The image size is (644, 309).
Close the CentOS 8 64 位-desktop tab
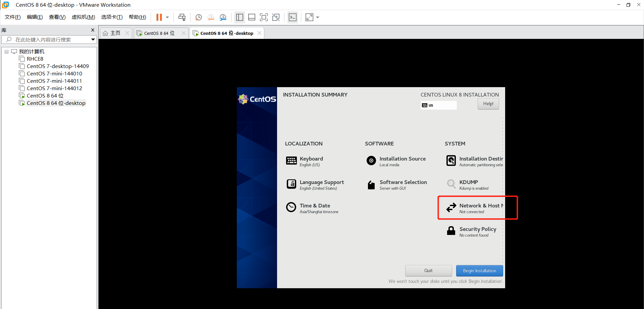tap(259, 33)
